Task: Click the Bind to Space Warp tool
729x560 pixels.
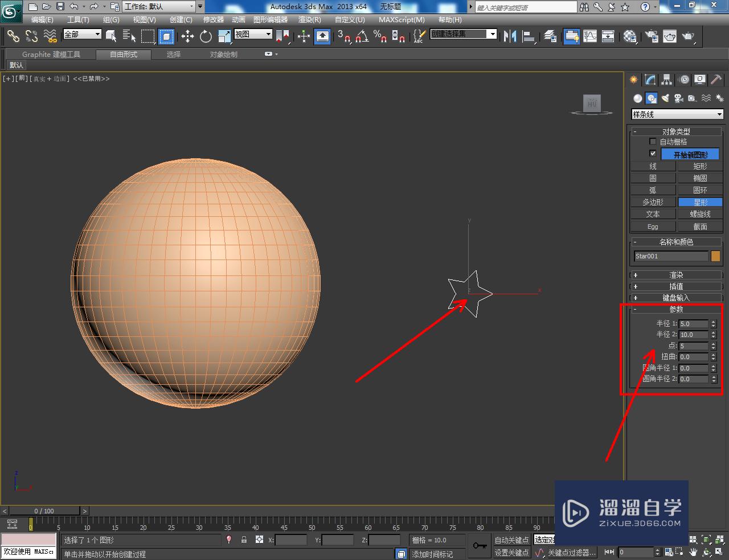Action: click(50, 36)
